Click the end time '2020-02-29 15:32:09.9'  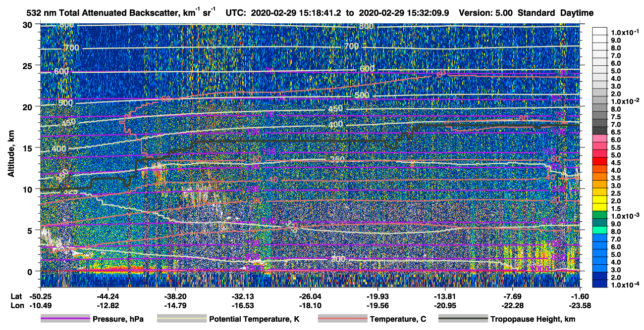(404, 13)
